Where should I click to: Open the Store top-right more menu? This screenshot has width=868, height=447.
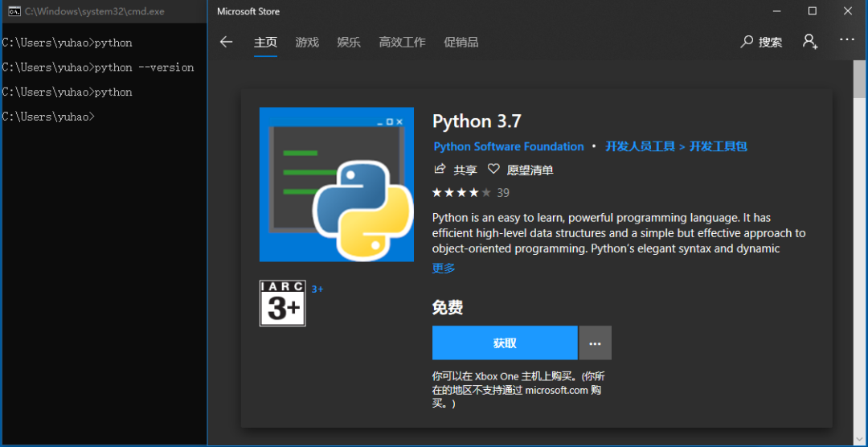(x=847, y=40)
